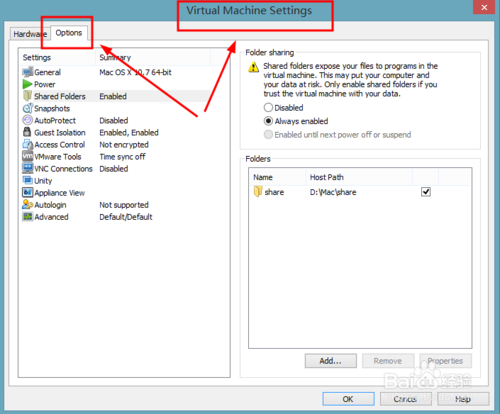
Task: Click the Add... button
Action: [x=331, y=361]
